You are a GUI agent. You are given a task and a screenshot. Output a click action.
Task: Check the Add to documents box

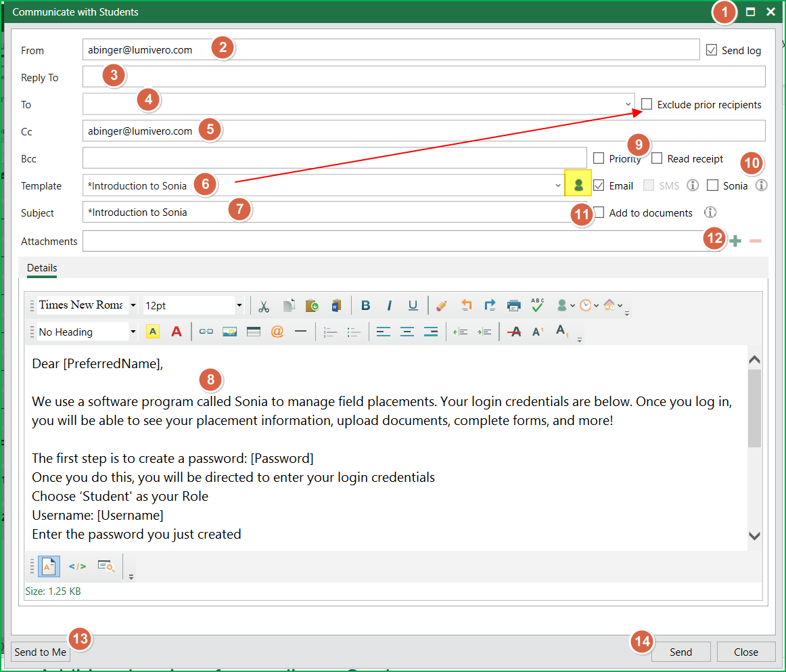599,212
